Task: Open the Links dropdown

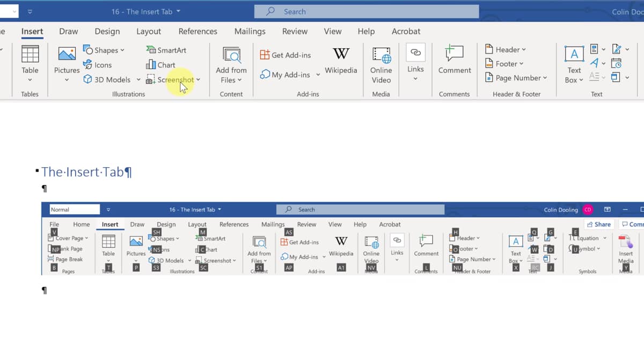Action: (x=415, y=63)
